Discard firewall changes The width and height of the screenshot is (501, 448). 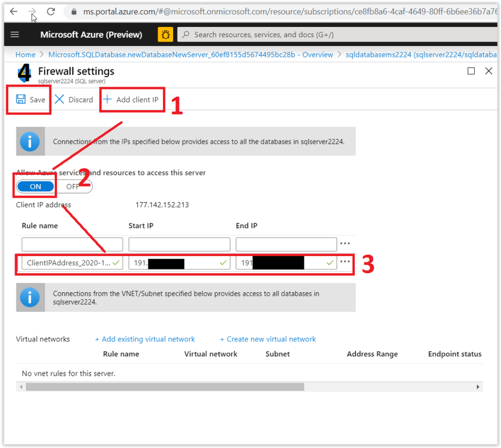coord(74,99)
